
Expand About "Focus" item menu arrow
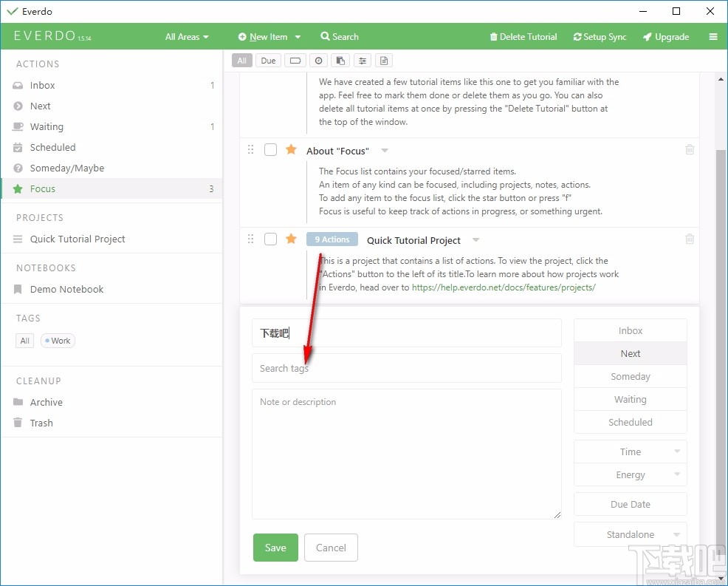point(385,151)
